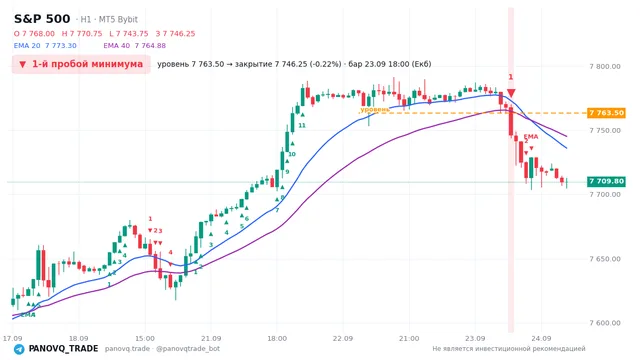
Task: Click the '18.09' date axis label
Action: coord(78,338)
